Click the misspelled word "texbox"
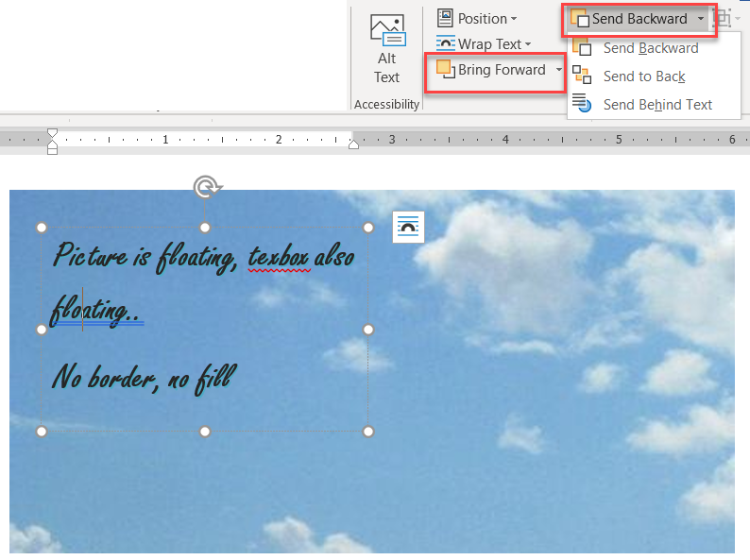 [279, 257]
